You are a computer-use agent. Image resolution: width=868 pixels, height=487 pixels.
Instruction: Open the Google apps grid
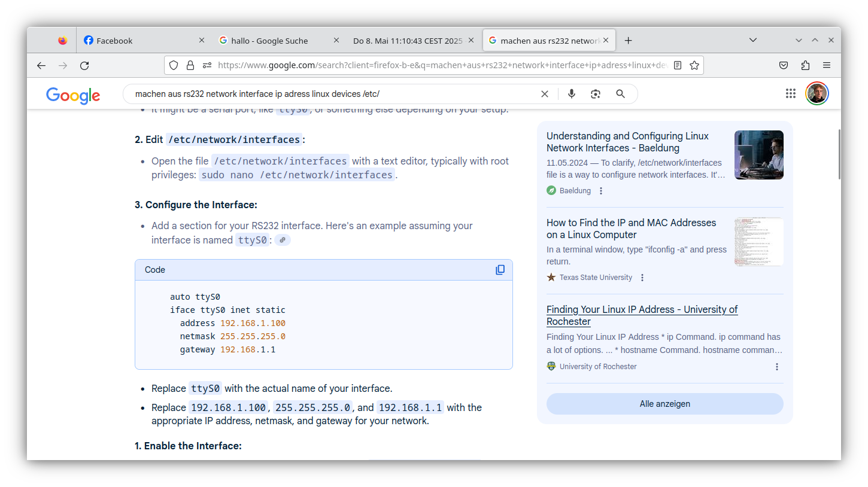790,93
